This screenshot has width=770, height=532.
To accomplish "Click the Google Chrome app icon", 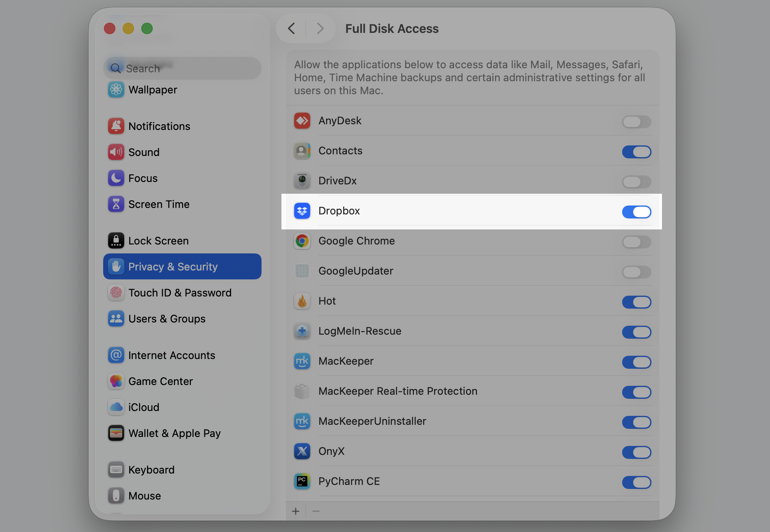I will point(302,241).
